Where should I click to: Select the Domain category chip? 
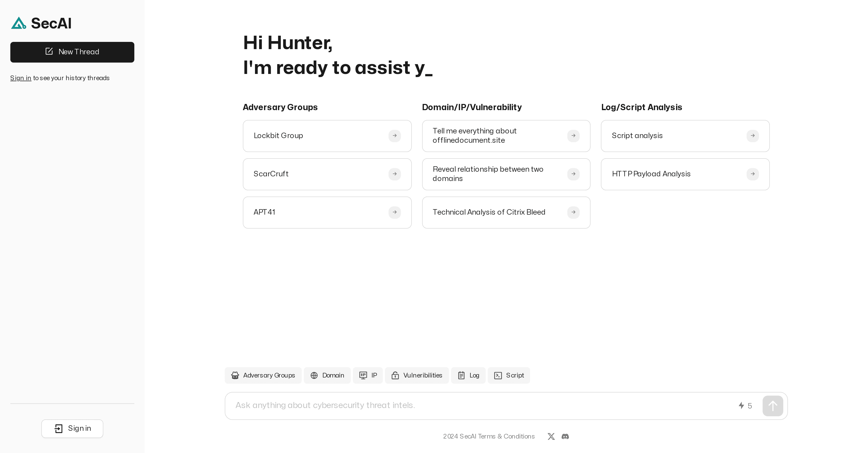[327, 375]
